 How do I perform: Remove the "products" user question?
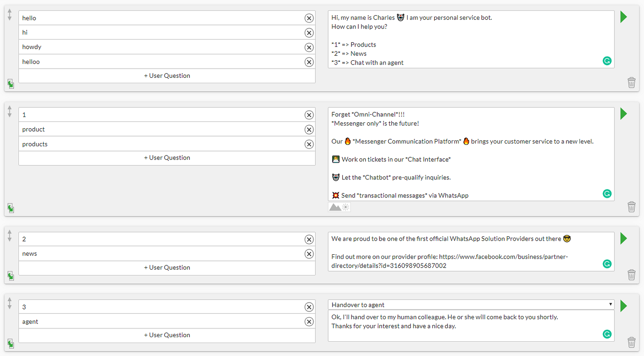click(x=309, y=144)
